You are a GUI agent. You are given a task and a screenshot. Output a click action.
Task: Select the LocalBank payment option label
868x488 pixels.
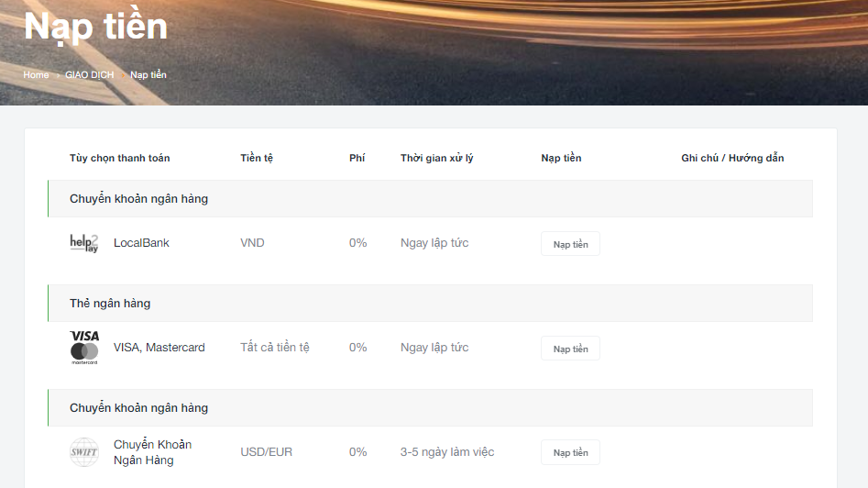pos(141,242)
